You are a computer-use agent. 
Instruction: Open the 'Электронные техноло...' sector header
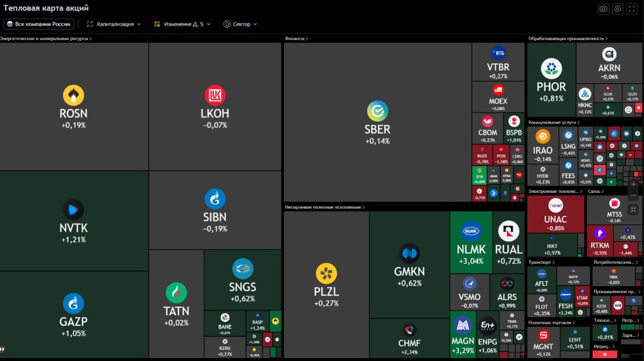click(555, 191)
